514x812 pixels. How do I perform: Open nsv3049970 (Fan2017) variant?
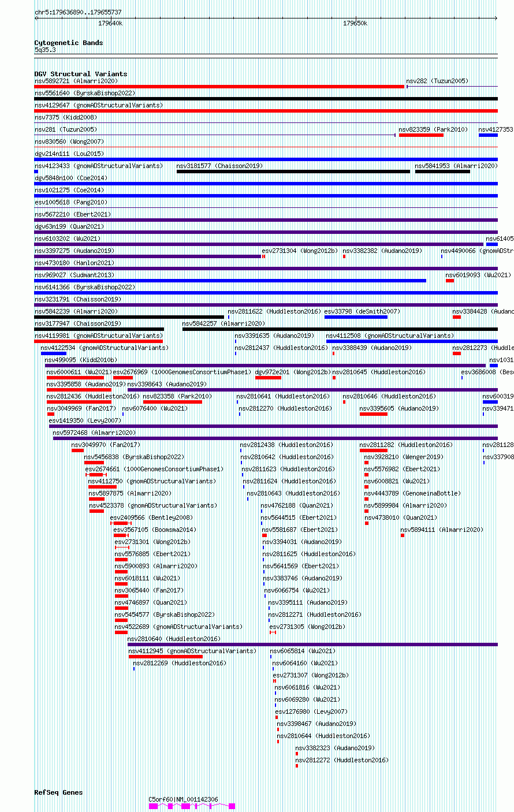[x=106, y=445]
